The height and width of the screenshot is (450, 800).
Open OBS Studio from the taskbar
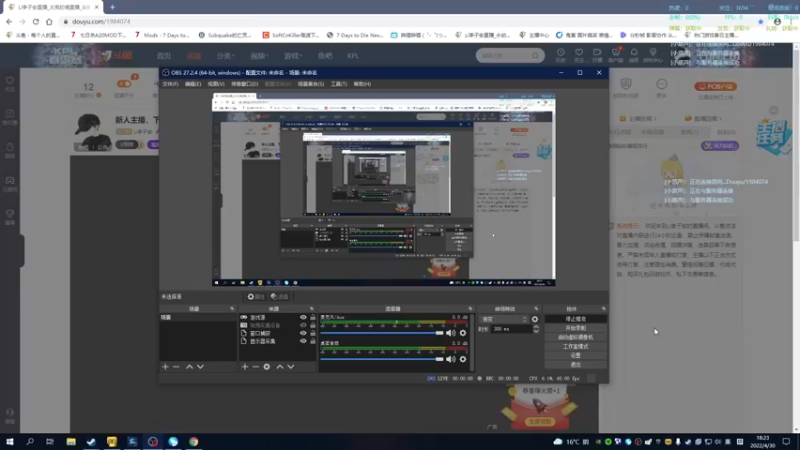[153, 441]
